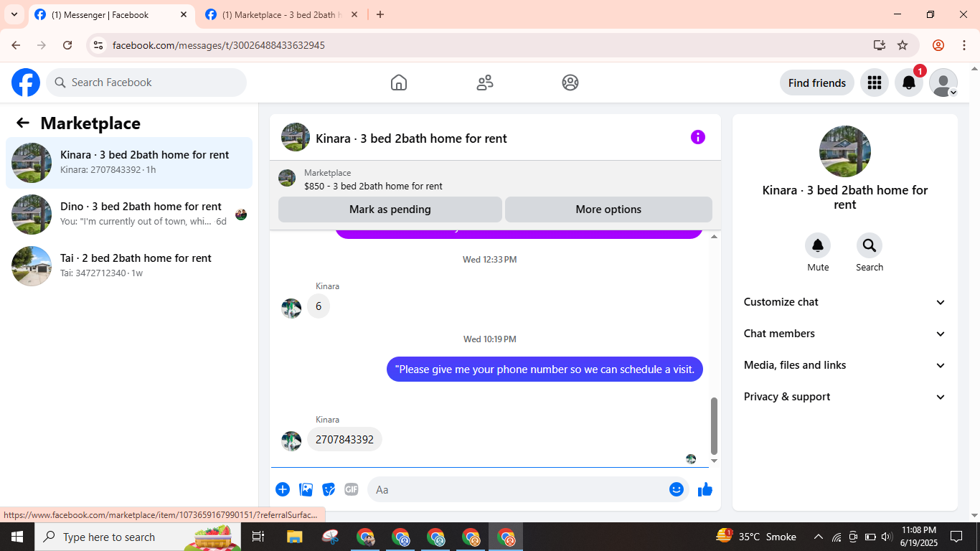Open Chrome three-dot menu

964,45
